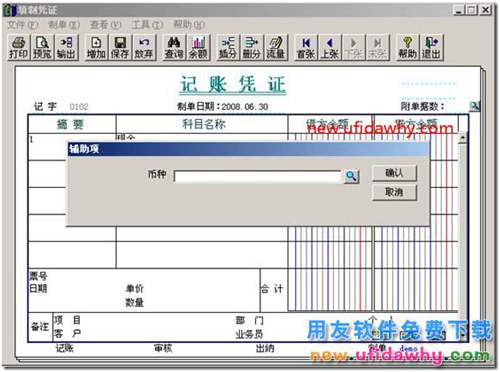Insert an entry line with 插分
This screenshot has height=372, width=500.
click(228, 47)
